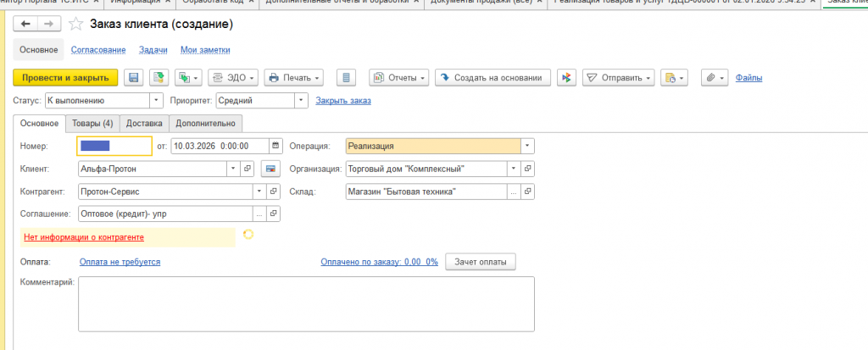Open the document structure list icon
Screen dimensions: 868x350
pyautogui.click(x=344, y=78)
